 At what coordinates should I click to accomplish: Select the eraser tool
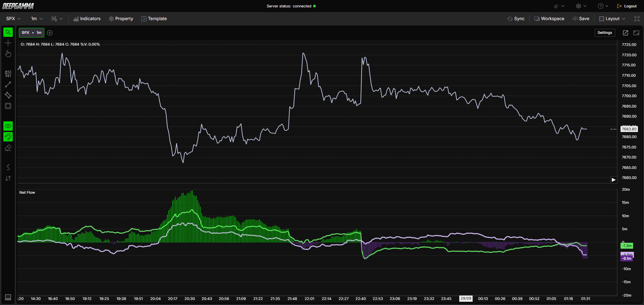point(8,147)
